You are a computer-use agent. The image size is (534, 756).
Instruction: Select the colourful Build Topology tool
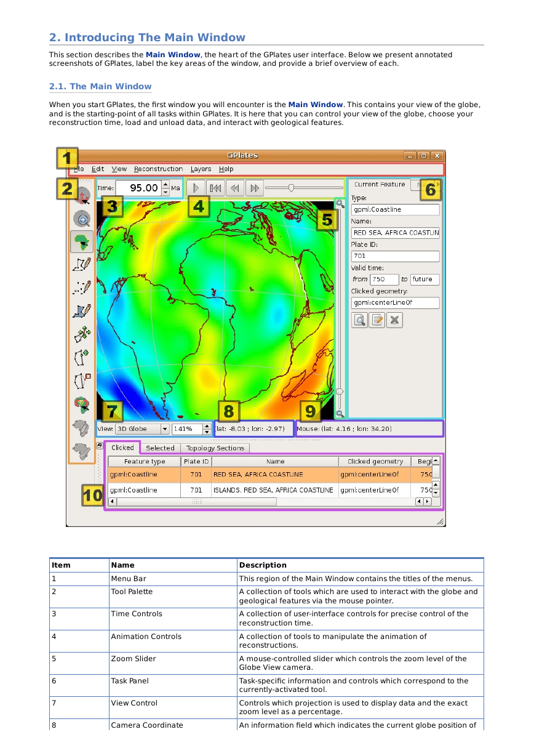click(x=82, y=404)
